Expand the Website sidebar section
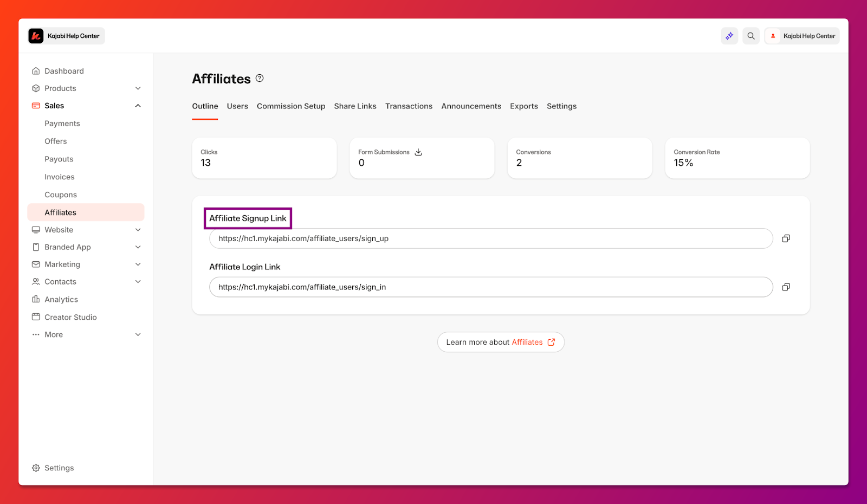The image size is (867, 504). coord(138,230)
